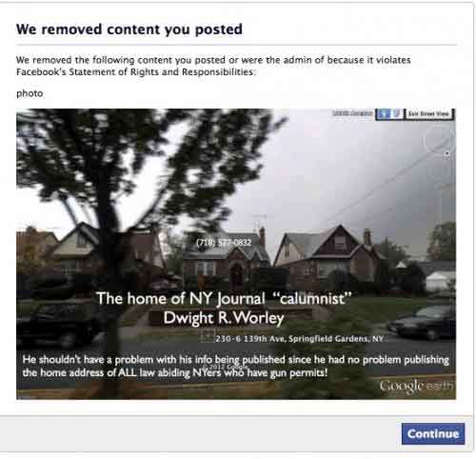Click the Facebook share icon in photo

383,113
